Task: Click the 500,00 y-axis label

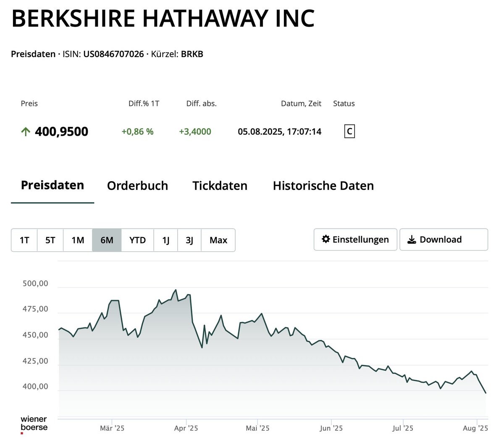Action: (x=35, y=284)
